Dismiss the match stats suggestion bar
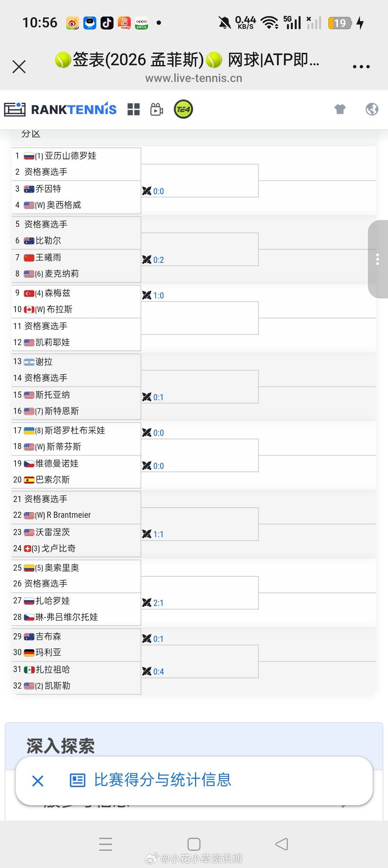388x868 pixels. tap(38, 781)
